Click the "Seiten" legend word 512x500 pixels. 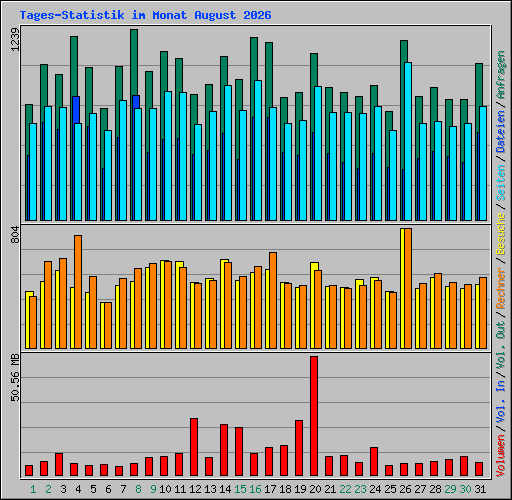tap(500, 183)
